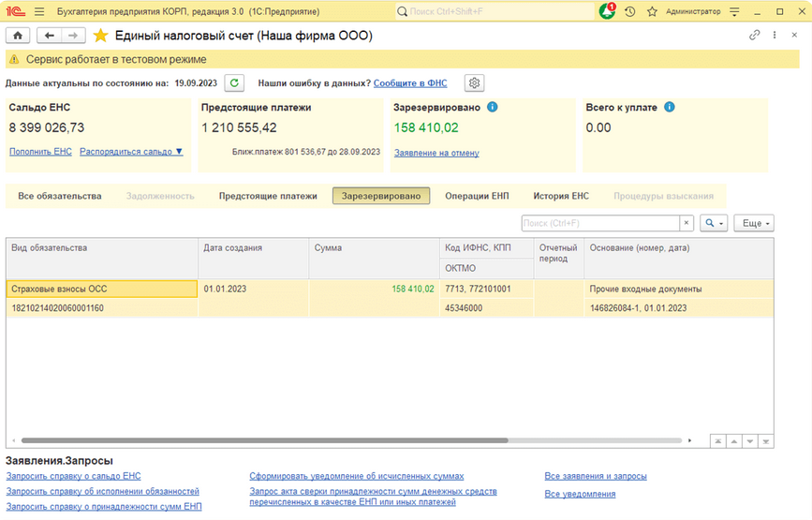
Task: Select the Зарезервировано tab
Action: pos(381,196)
